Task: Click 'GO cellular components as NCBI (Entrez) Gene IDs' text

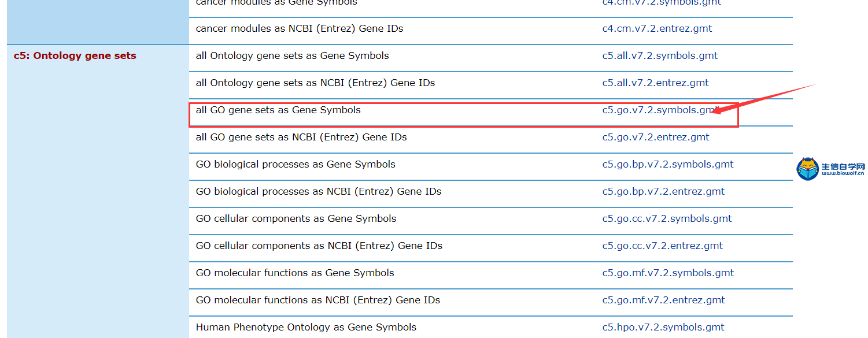Action: [x=319, y=246]
